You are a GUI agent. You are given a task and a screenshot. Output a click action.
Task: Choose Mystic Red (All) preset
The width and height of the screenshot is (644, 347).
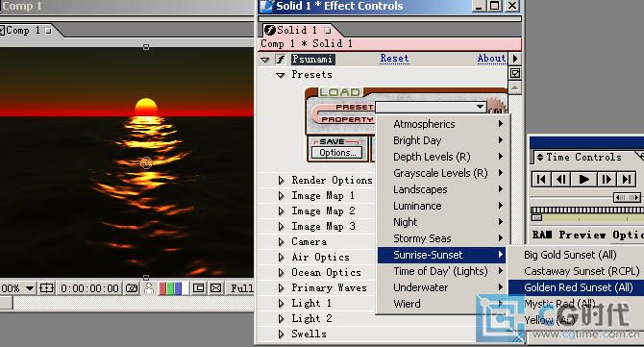(576, 304)
